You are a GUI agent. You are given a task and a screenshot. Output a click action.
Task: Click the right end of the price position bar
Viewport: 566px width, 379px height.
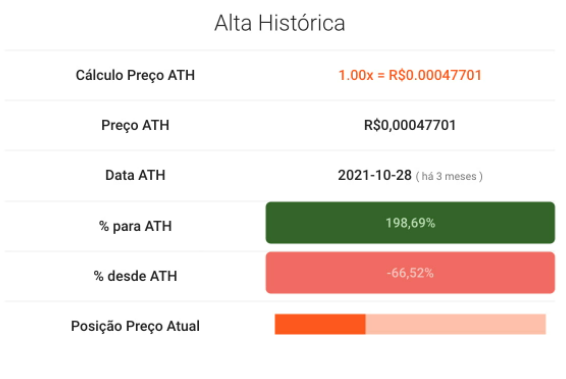tap(543, 324)
